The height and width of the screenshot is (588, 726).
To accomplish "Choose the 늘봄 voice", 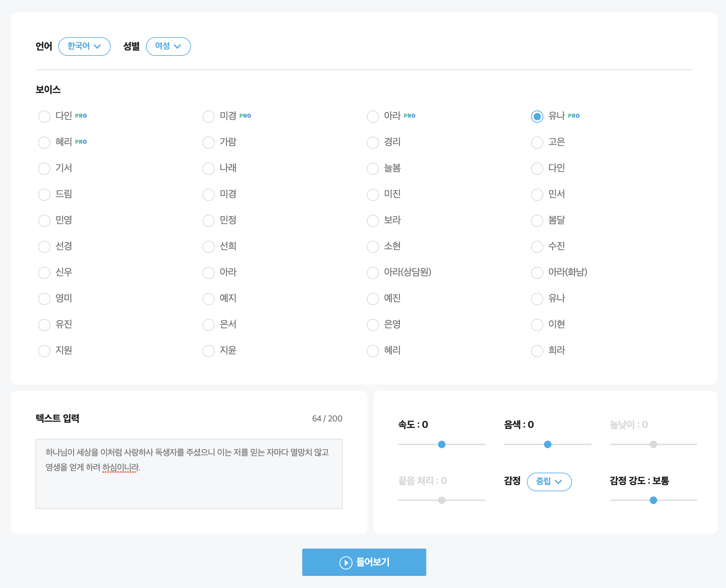I will click(373, 169).
